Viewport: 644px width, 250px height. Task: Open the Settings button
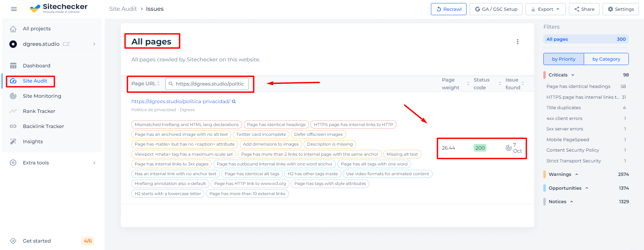click(x=620, y=9)
